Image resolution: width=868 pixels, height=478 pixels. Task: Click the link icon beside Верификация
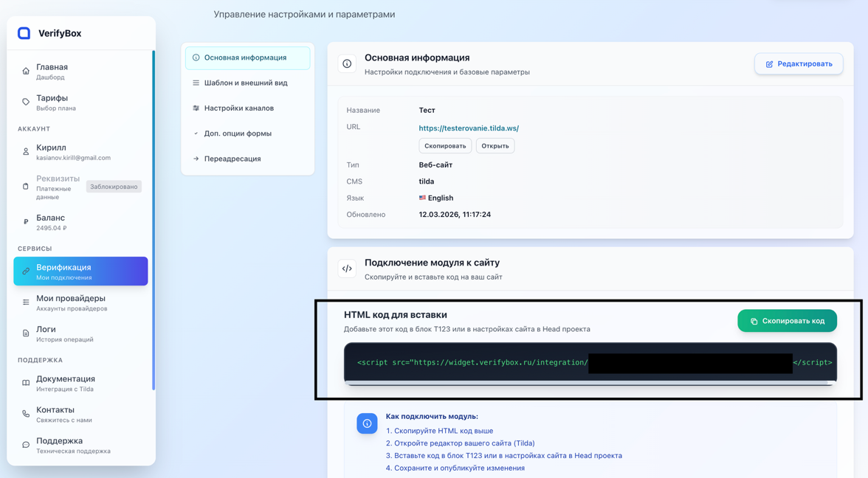pyautogui.click(x=25, y=271)
